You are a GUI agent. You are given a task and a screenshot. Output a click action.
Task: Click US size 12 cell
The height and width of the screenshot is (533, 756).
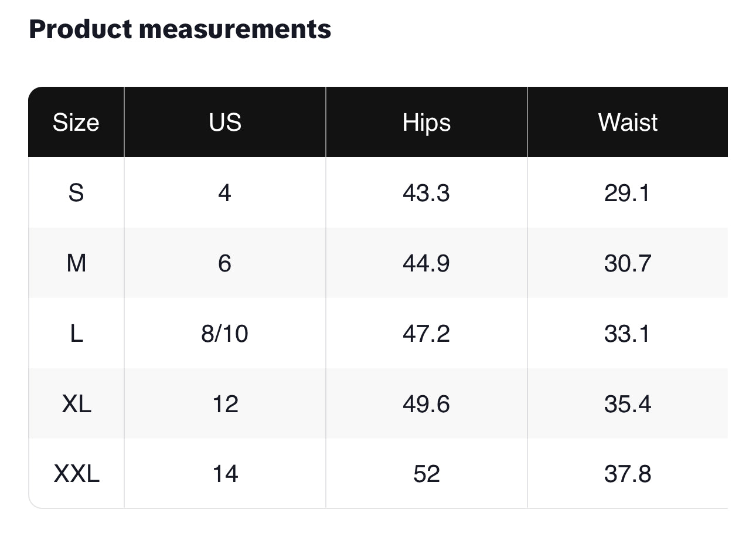pyautogui.click(x=225, y=403)
